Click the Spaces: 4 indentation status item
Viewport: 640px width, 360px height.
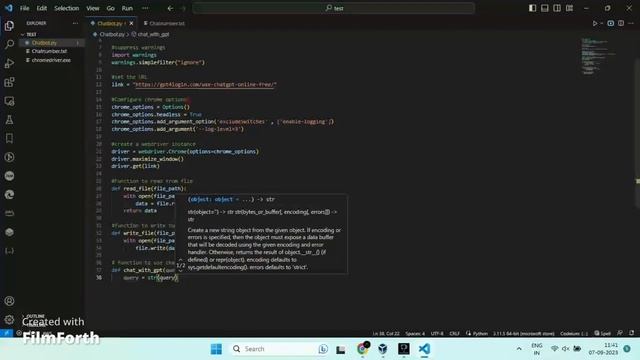pyautogui.click(x=415, y=333)
